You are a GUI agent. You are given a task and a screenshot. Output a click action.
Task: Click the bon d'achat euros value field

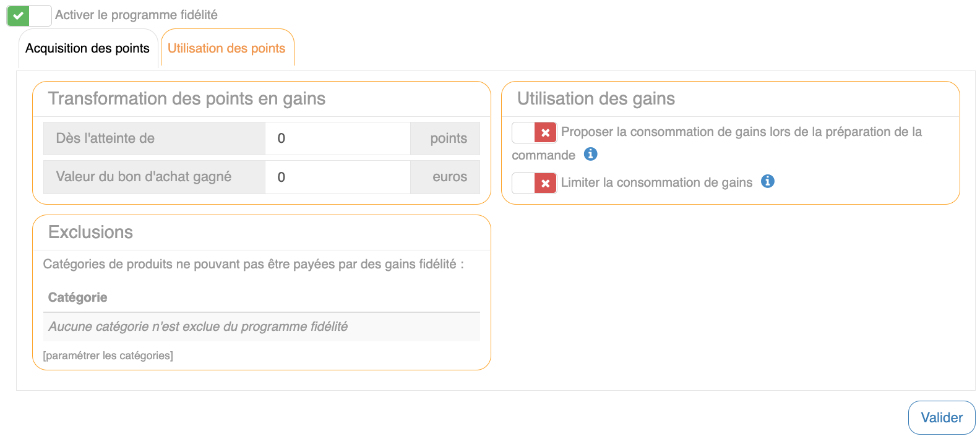(x=337, y=177)
